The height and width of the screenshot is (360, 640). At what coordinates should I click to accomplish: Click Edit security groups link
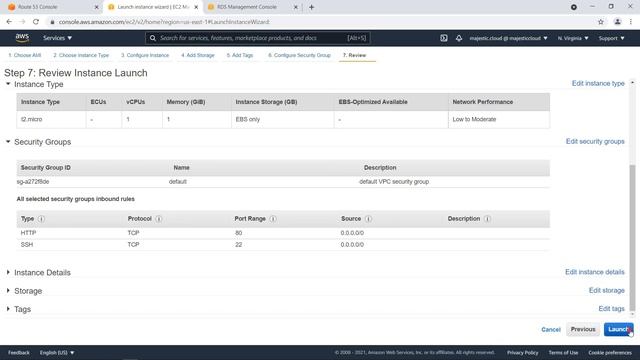pyautogui.click(x=595, y=141)
